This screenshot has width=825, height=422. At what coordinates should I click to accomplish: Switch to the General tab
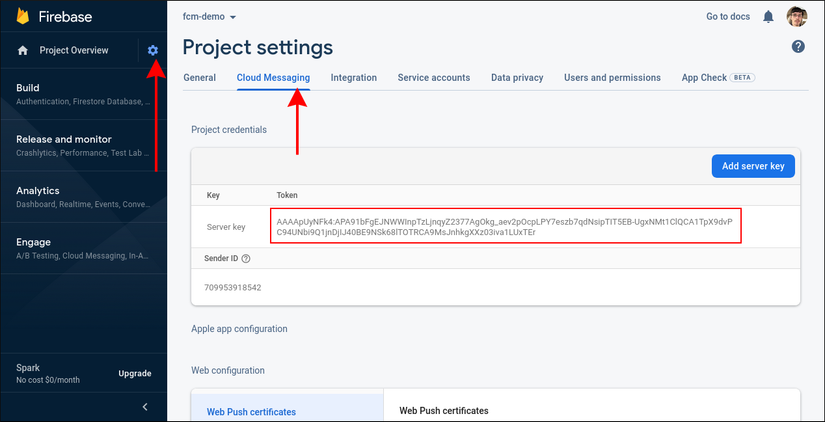point(199,77)
